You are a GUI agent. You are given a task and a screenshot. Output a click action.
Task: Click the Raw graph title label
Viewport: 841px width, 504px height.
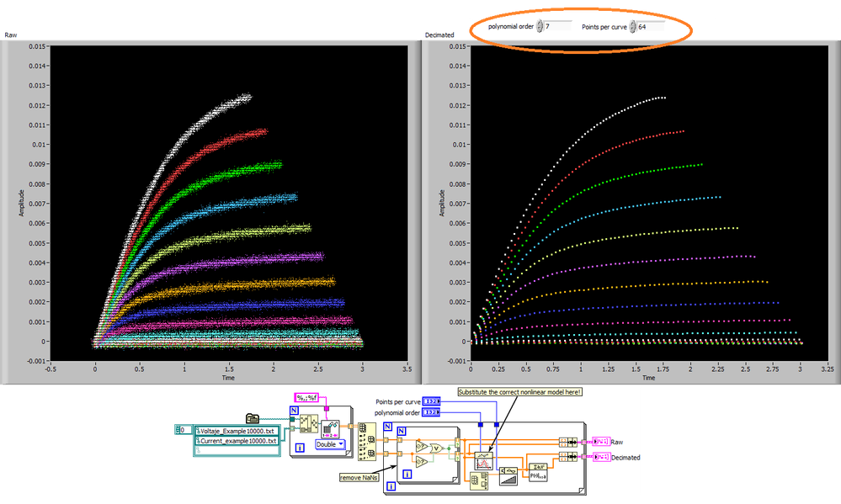pyautogui.click(x=11, y=34)
